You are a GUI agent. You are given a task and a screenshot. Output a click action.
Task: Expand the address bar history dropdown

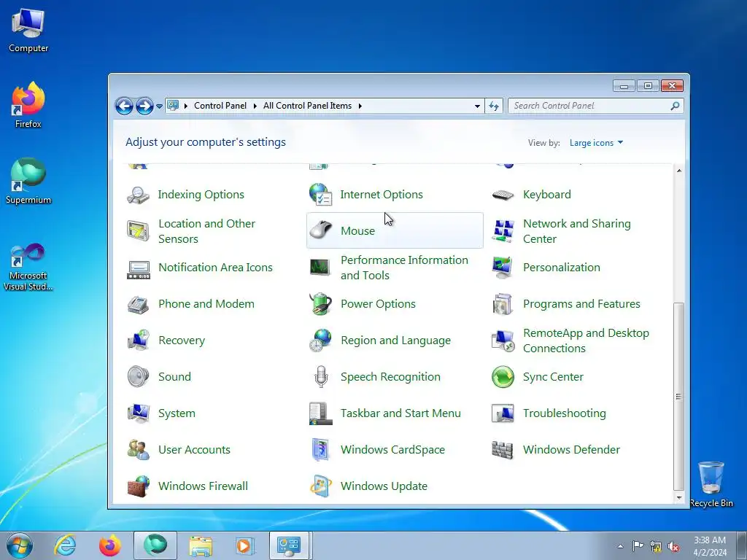477,106
